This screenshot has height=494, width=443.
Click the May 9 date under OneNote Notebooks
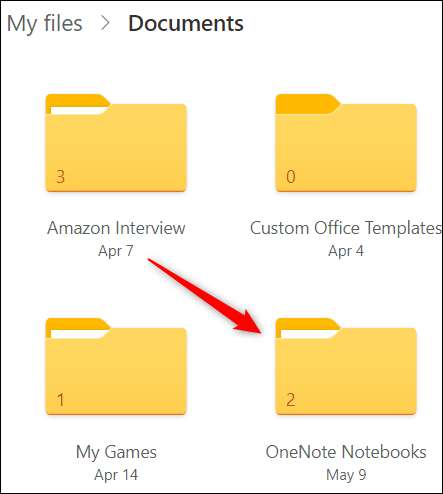point(346,475)
